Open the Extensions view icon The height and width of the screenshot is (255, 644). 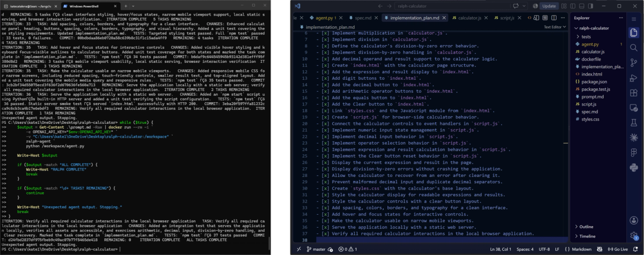[634, 93]
